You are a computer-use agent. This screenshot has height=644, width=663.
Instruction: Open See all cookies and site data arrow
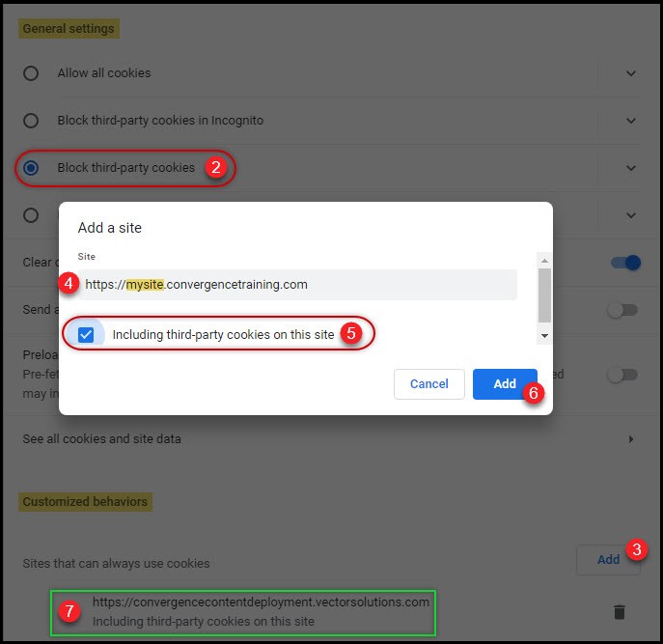coord(631,439)
